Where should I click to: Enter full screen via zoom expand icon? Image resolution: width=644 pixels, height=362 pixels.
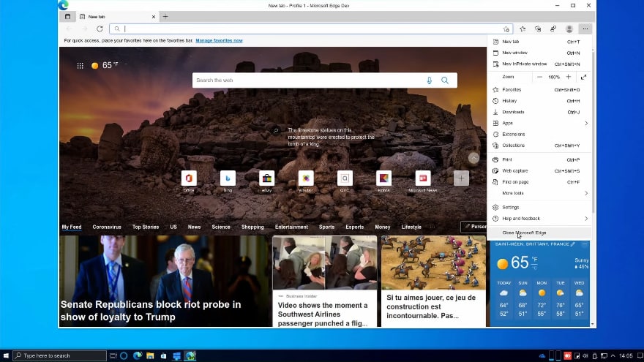pyautogui.click(x=584, y=77)
